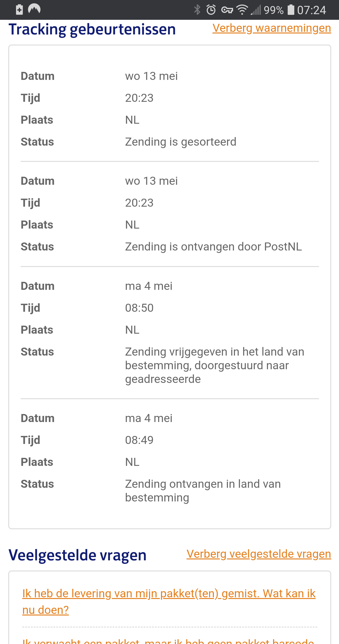Image resolution: width=339 pixels, height=644 pixels.
Task: Tap the 'Veelgestelde vragen' heading
Action: pyautogui.click(x=77, y=555)
